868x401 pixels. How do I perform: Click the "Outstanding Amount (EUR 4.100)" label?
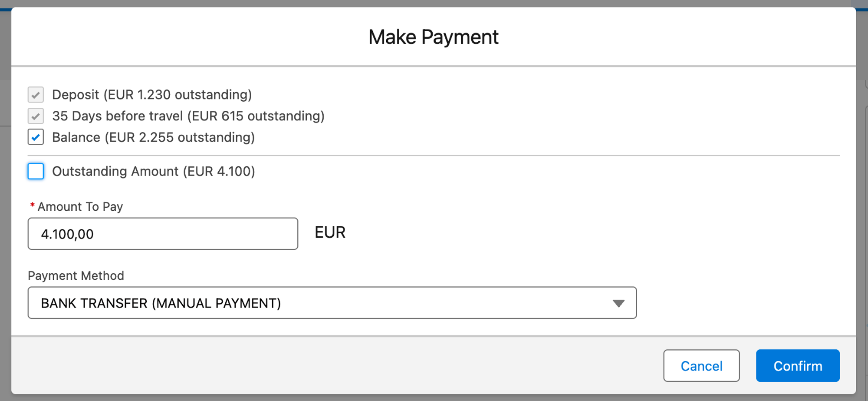point(153,171)
